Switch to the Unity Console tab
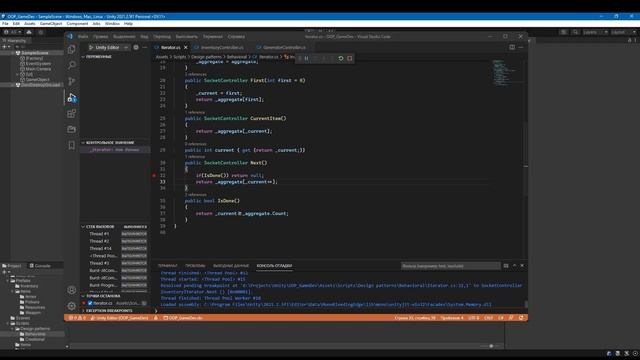This screenshot has width=640, height=360. [40, 266]
